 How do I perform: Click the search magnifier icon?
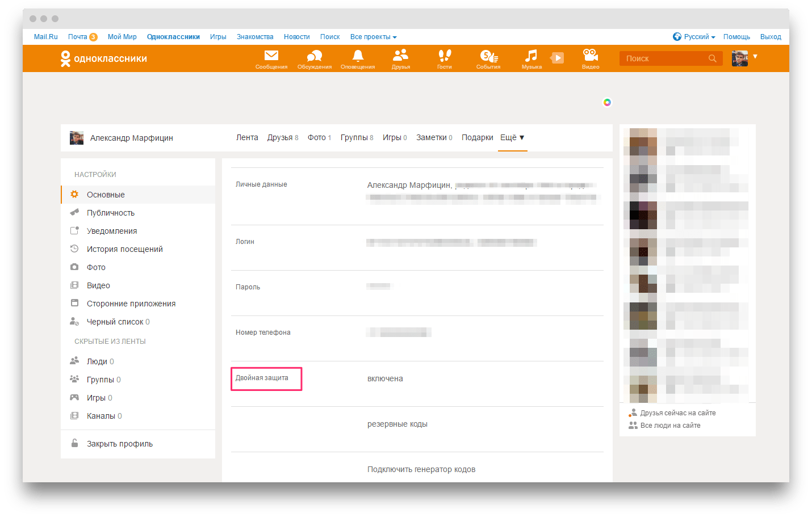coord(713,58)
